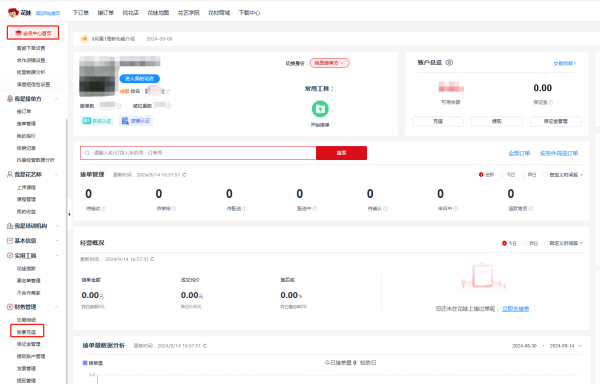Viewport: 600px width, 384px height.
Task: Select the 昨日 radio in 接单管理
Action: tap(529, 175)
